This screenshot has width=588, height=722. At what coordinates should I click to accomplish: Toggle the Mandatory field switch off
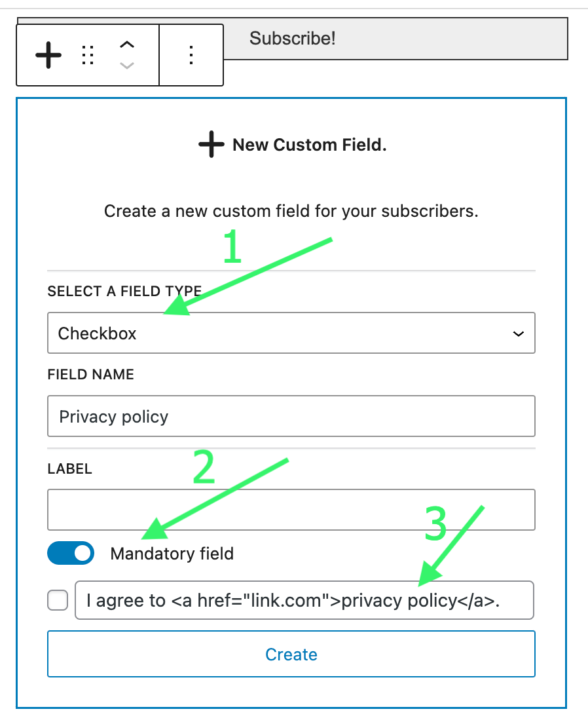[71, 553]
